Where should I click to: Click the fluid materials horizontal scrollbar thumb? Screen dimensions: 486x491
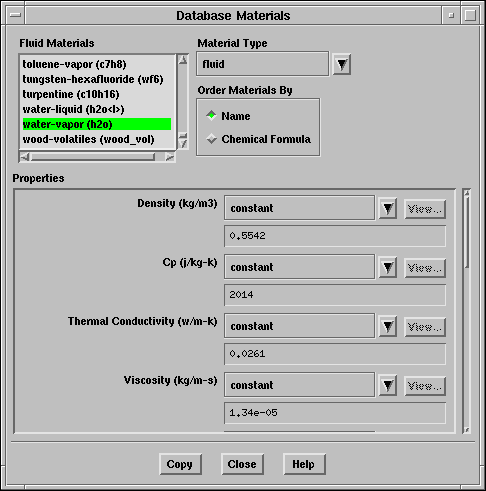(93, 157)
